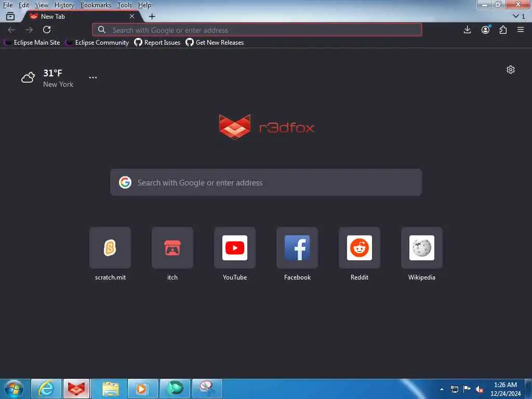The height and width of the screenshot is (399, 532).
Task: Open the Downloads panel
Action: (x=467, y=30)
